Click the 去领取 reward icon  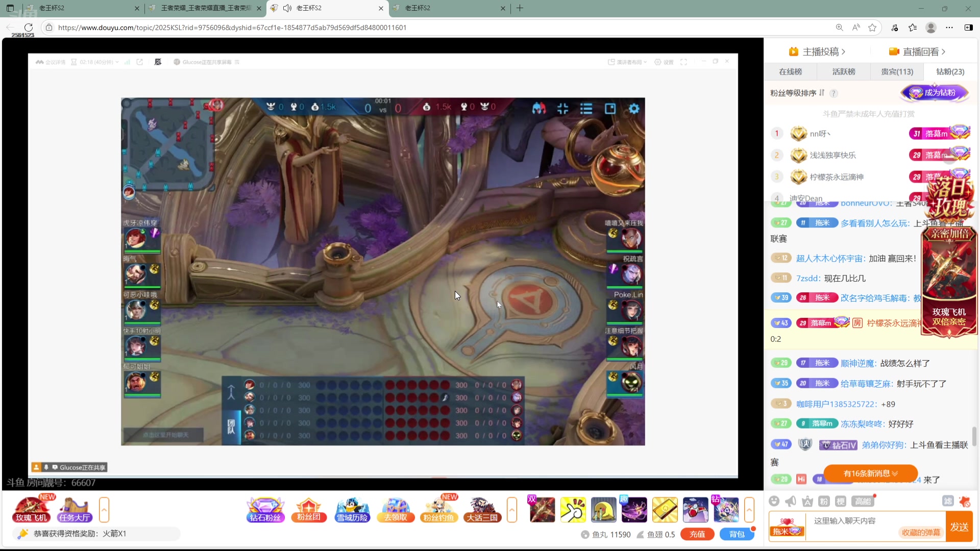point(396,509)
